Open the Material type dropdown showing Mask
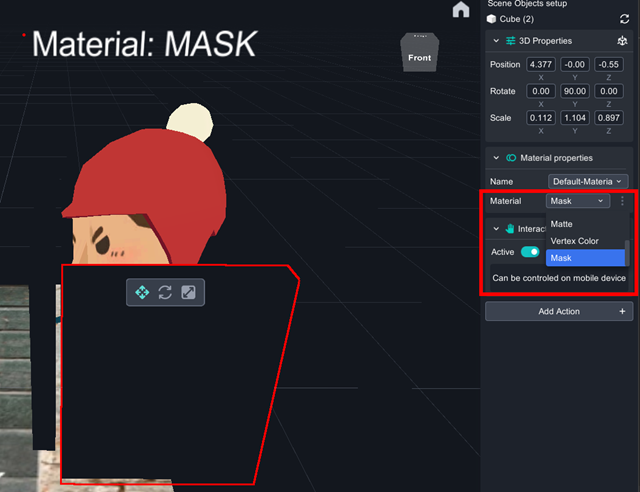This screenshot has width=640, height=492. pyautogui.click(x=578, y=201)
